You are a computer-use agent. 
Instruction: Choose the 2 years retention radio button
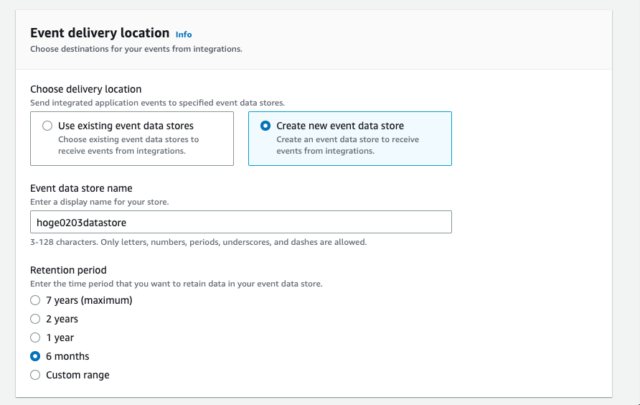point(35,319)
